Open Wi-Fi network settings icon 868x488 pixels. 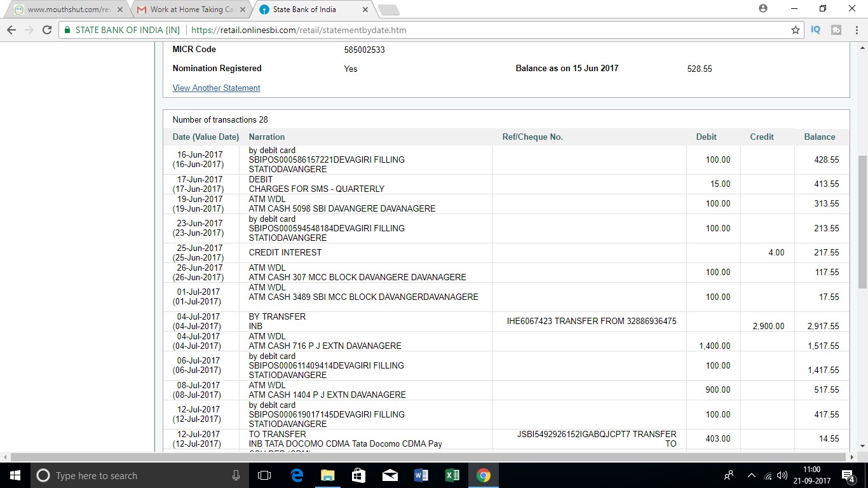tap(768, 475)
